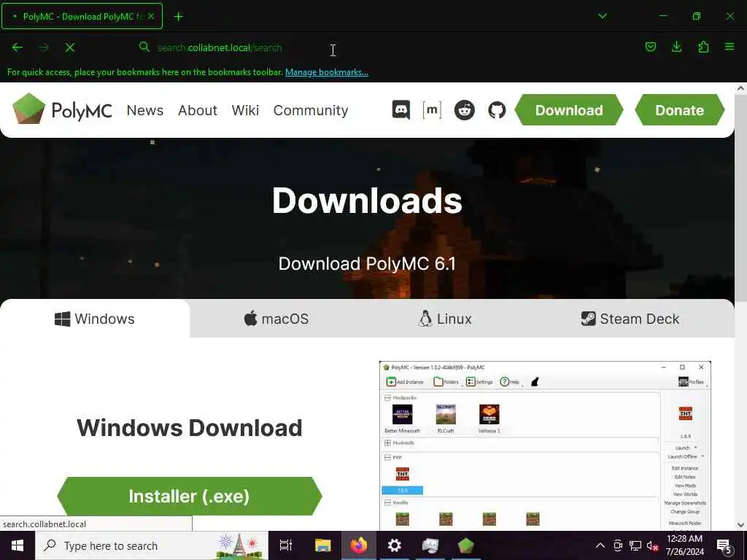
Task: Open the GitHub icon link
Action: [497, 110]
